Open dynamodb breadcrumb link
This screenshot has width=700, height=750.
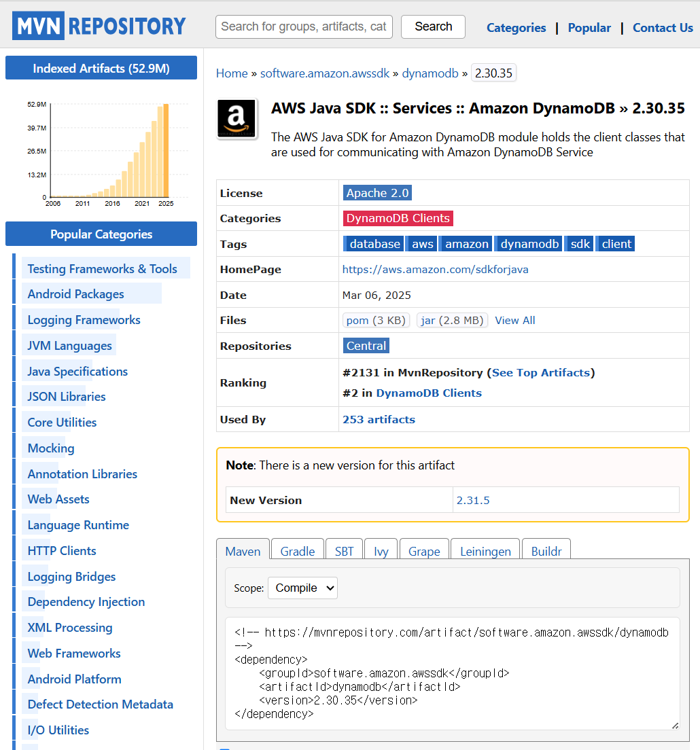[430, 73]
